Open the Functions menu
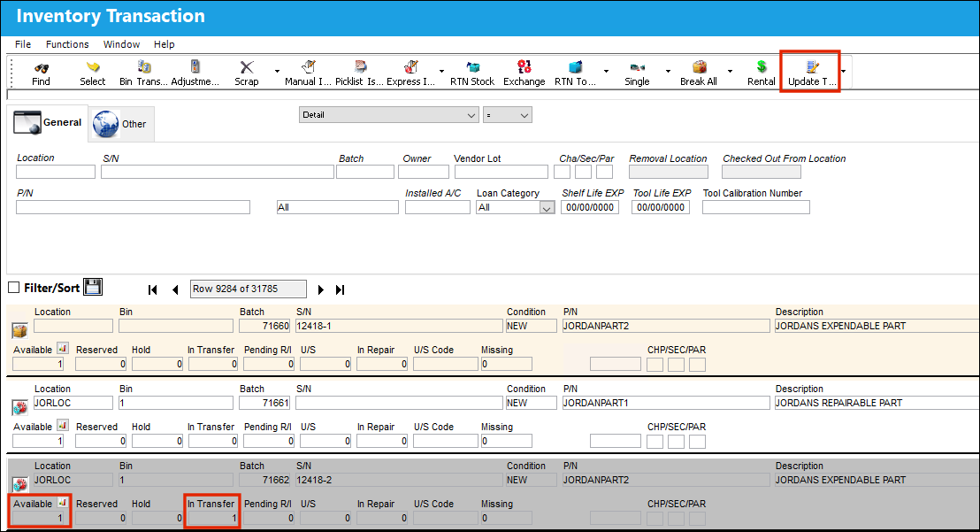 pos(67,44)
